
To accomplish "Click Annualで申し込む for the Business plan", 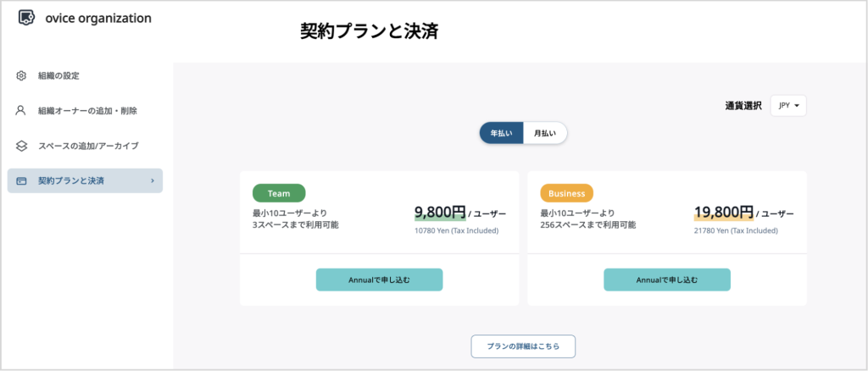I will 667,280.
